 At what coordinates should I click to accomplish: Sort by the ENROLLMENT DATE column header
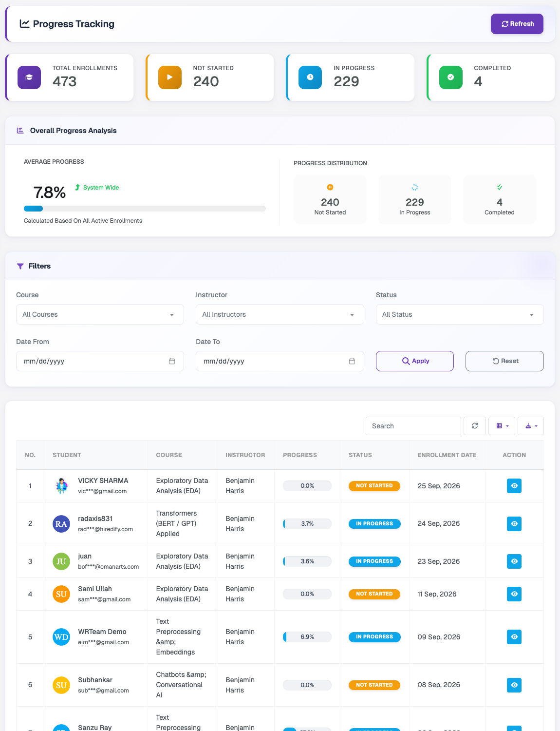[447, 455]
